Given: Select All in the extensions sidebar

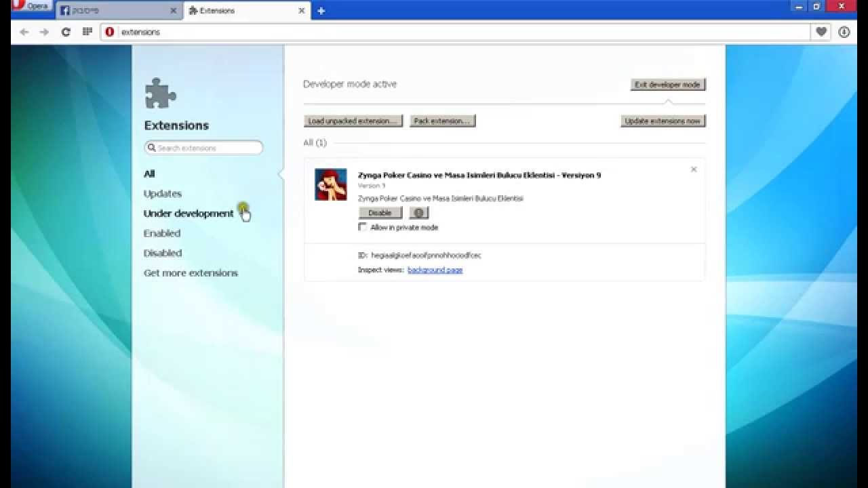Looking at the screenshot, I should coord(149,174).
